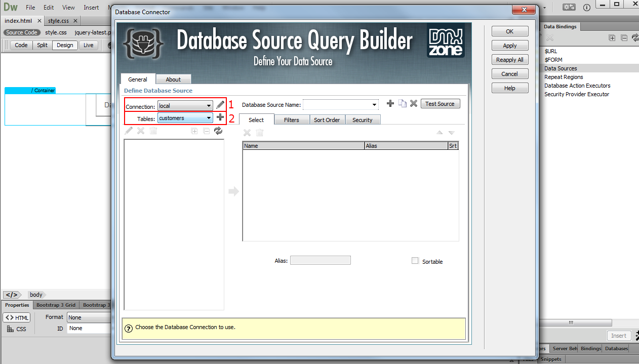Open the Tables dropdown showing customers
This screenshot has width=639, height=364.
click(185, 118)
